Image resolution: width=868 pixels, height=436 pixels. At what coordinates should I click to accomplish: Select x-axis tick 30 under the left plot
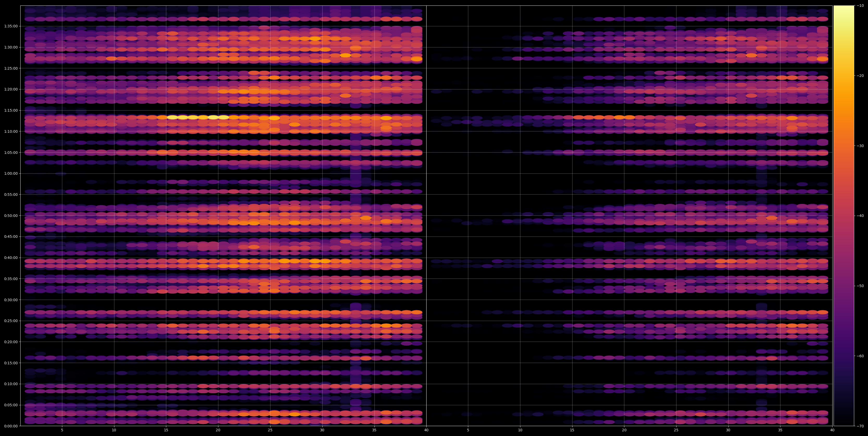[322, 430]
